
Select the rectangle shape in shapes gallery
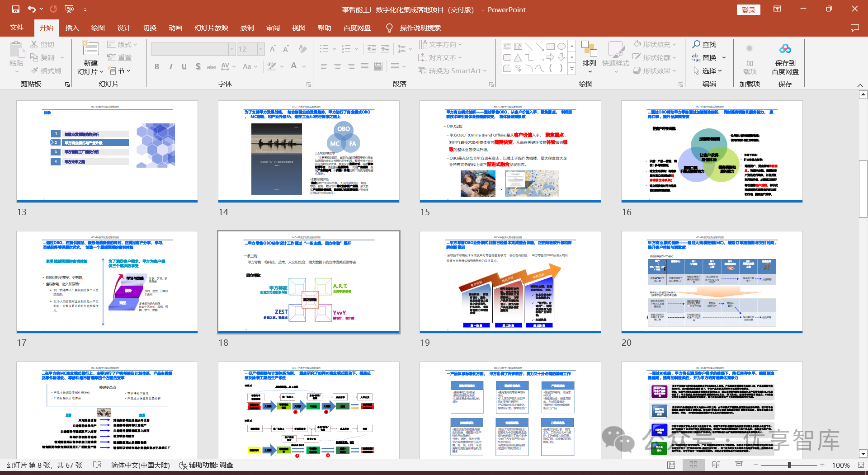point(550,47)
